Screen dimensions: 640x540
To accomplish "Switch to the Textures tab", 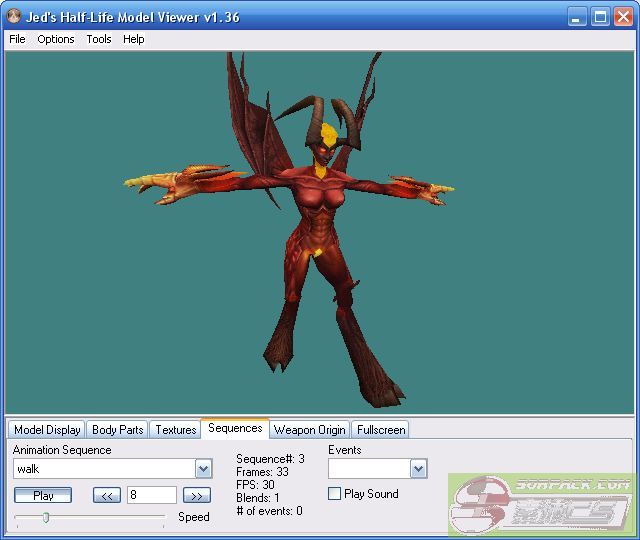I will point(176,430).
